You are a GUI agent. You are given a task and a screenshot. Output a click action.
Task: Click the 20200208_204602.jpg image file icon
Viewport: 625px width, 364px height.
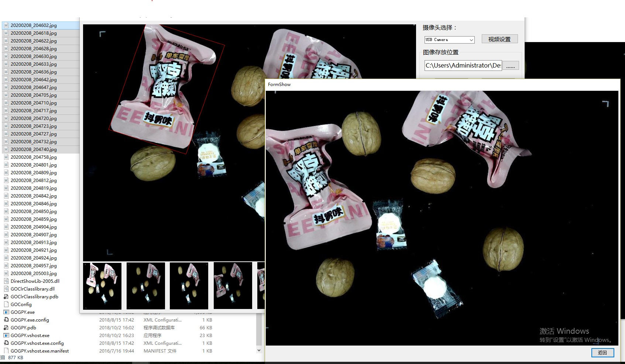(6, 25)
